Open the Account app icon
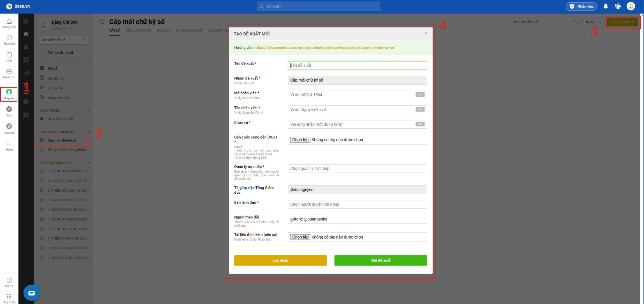 tap(9, 128)
